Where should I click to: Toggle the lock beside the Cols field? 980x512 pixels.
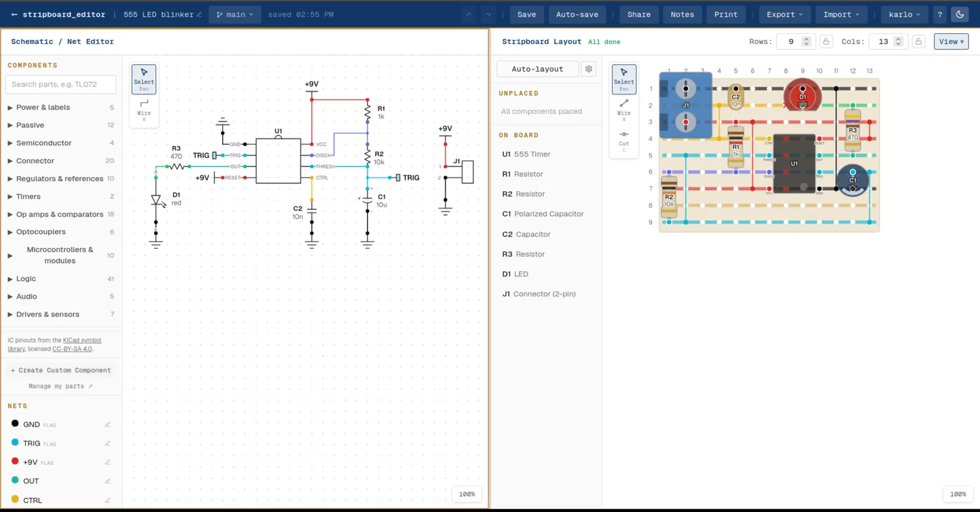[919, 41]
